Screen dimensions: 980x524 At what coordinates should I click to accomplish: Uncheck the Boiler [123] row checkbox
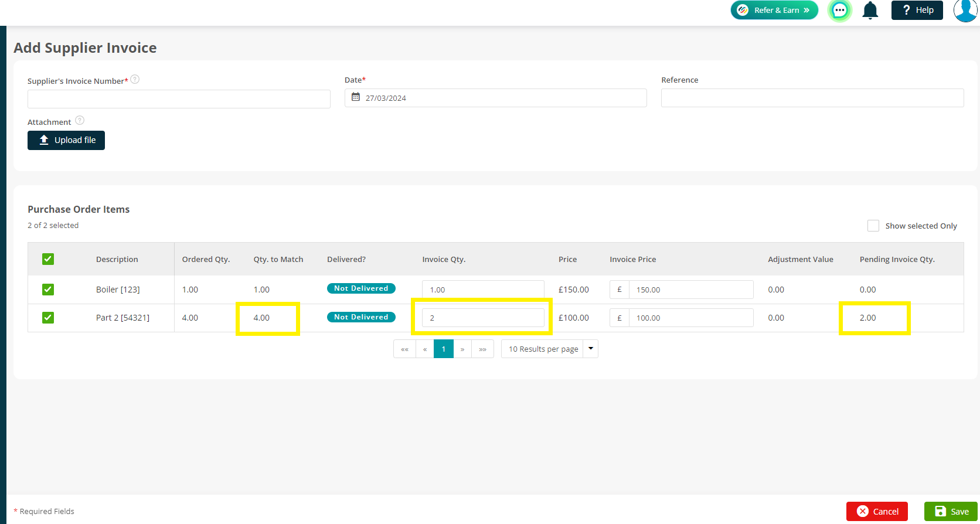pyautogui.click(x=48, y=290)
